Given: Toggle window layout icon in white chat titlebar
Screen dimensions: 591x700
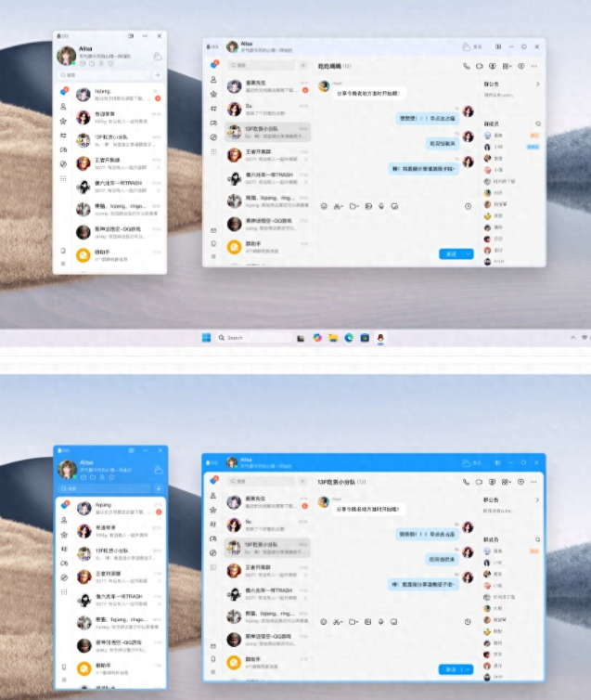Looking at the screenshot, I should (498, 46).
